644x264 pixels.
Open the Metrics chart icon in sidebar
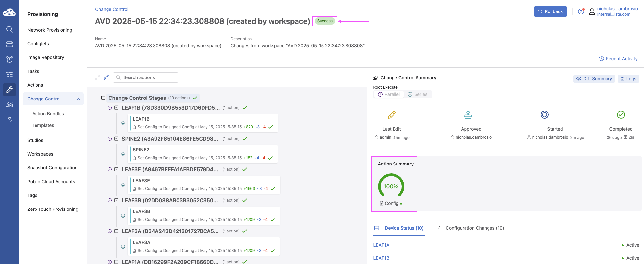pyautogui.click(x=10, y=105)
